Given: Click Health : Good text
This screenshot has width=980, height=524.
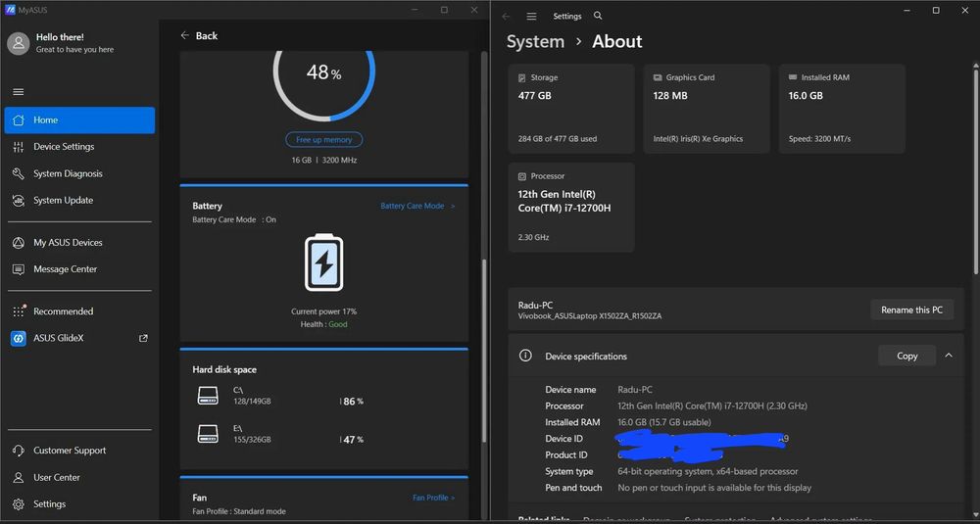Looking at the screenshot, I should click(x=323, y=324).
